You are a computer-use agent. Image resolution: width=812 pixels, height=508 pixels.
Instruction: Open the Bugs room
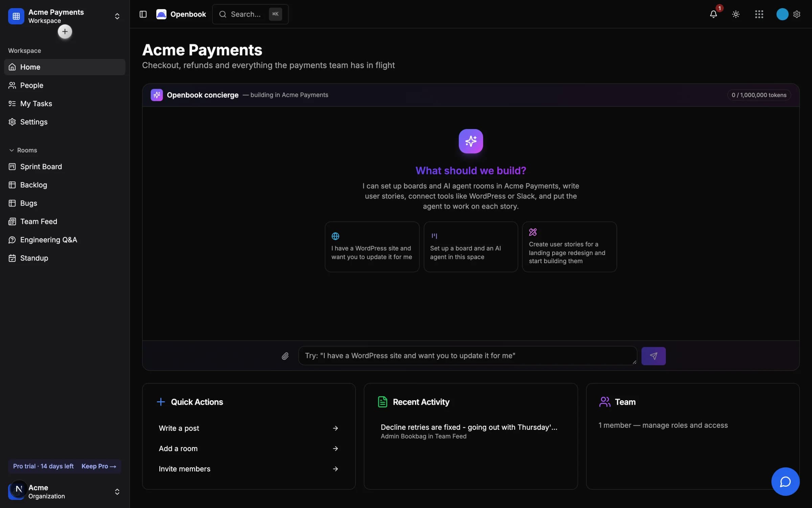pyautogui.click(x=65, y=203)
